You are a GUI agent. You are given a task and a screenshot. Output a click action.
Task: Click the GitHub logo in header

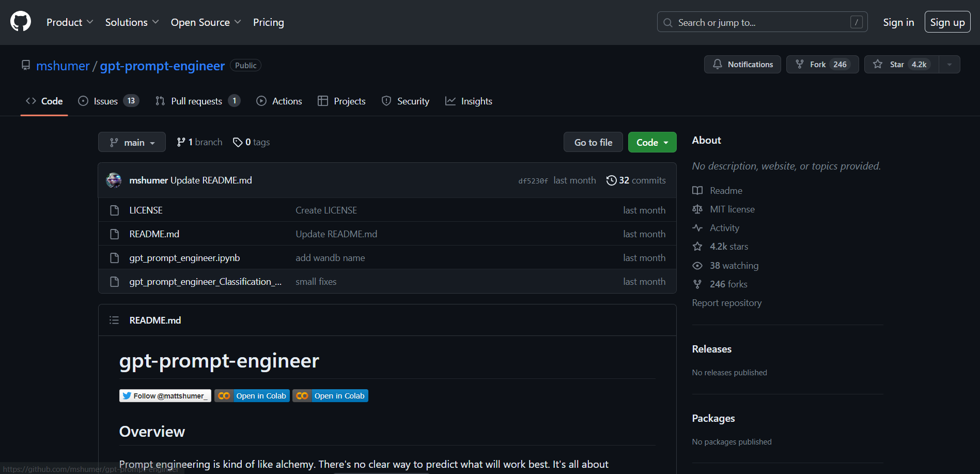click(x=21, y=22)
